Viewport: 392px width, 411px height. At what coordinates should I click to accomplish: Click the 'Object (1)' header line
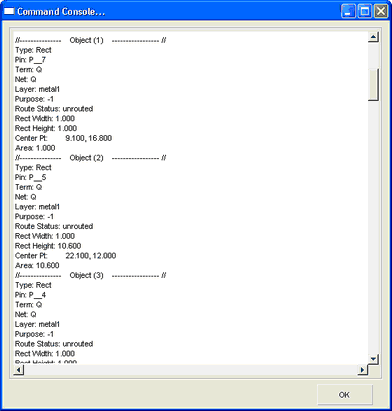click(91, 40)
